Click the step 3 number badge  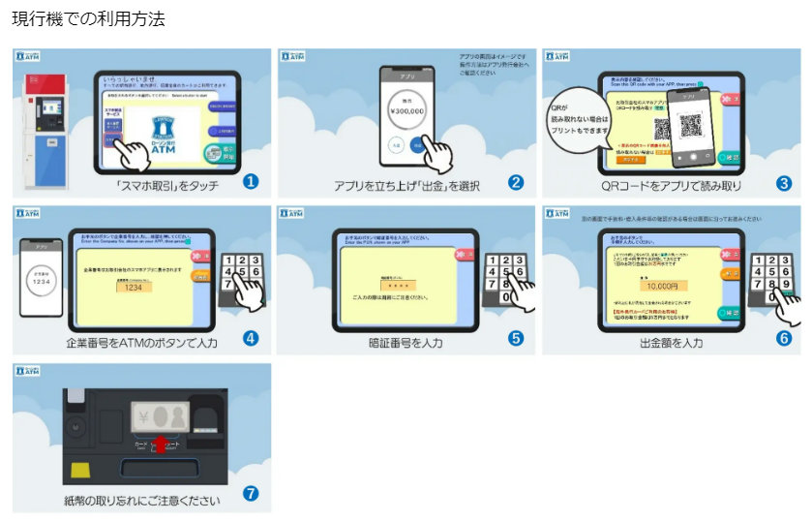(782, 181)
